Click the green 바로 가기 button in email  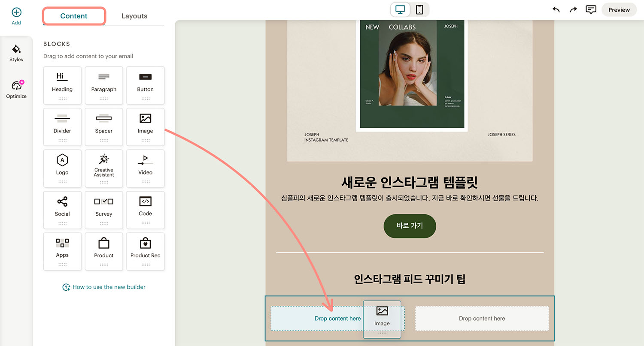tap(410, 226)
